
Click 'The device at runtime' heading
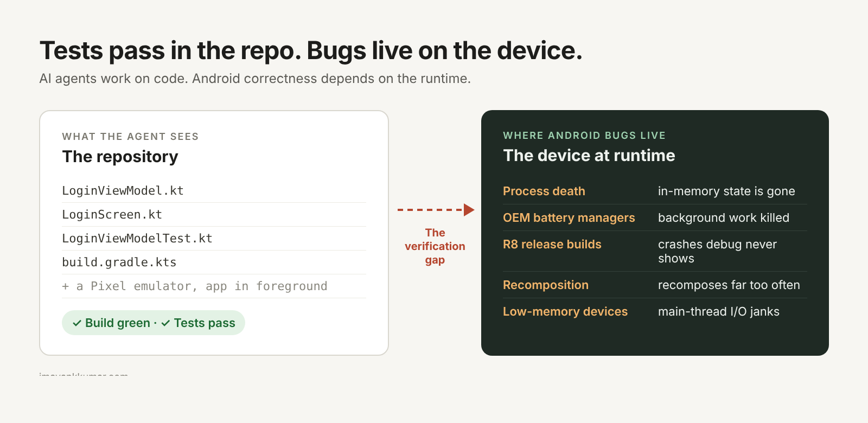[589, 156]
